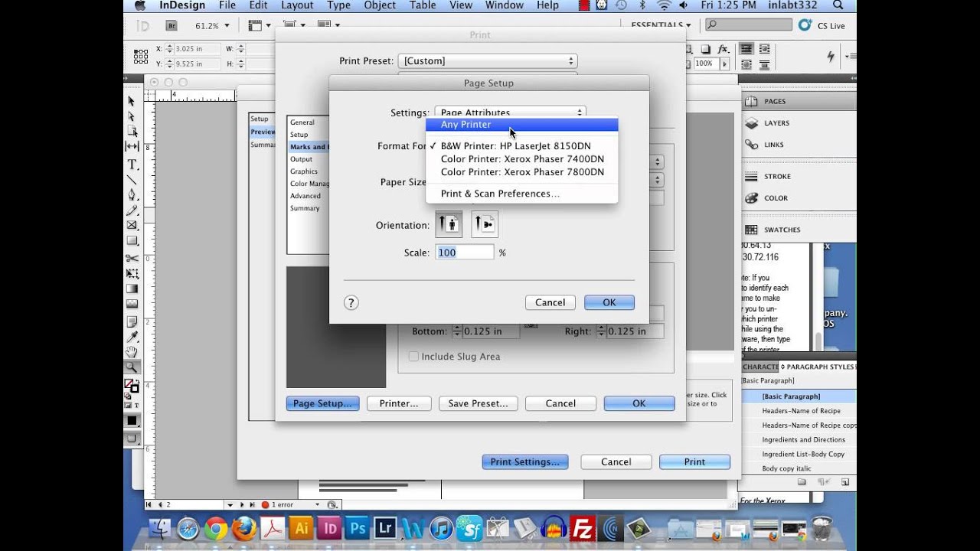Select the Eyedropper tool

point(132,337)
